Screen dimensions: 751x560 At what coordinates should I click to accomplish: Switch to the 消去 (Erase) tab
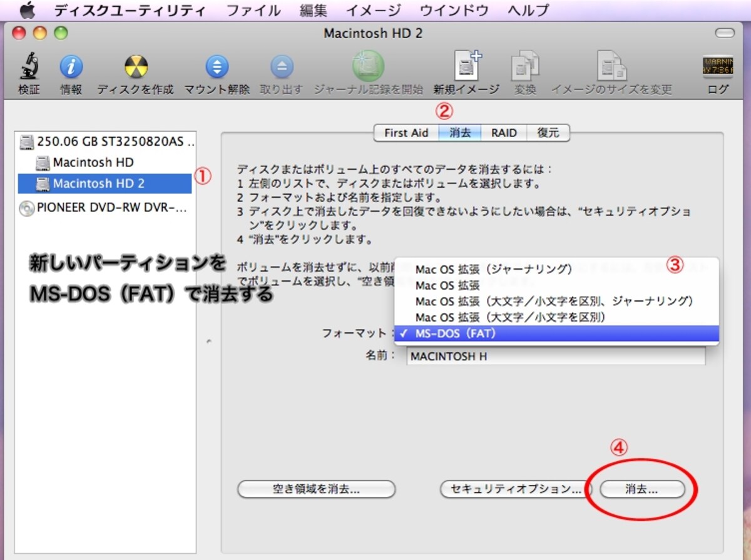click(x=459, y=133)
